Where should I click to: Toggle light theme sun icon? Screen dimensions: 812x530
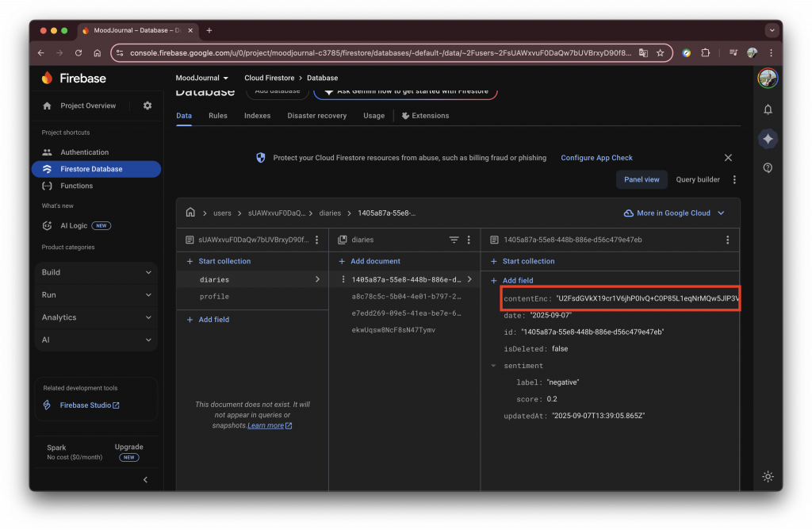click(x=768, y=476)
